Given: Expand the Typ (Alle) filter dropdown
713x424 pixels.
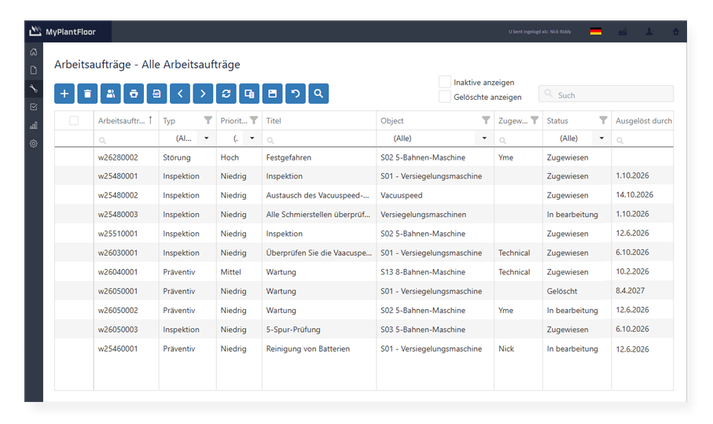Looking at the screenshot, I should click(x=206, y=138).
